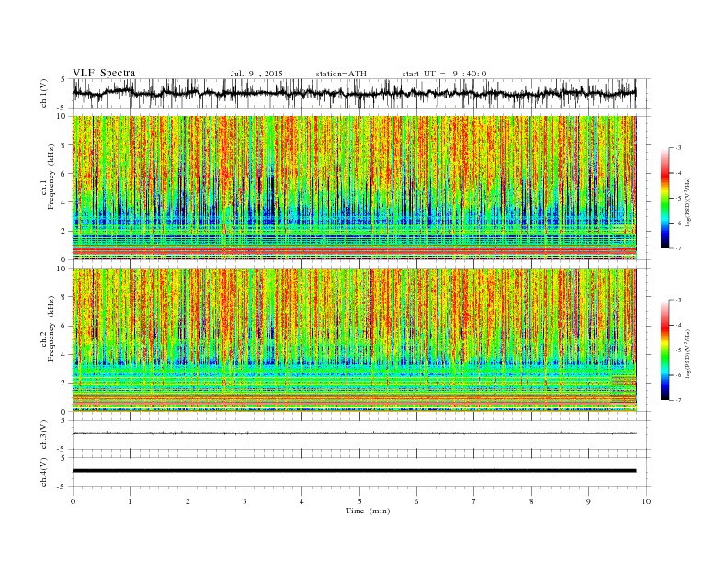Click the '-4' label on ch.2 color bar

pos(677,325)
